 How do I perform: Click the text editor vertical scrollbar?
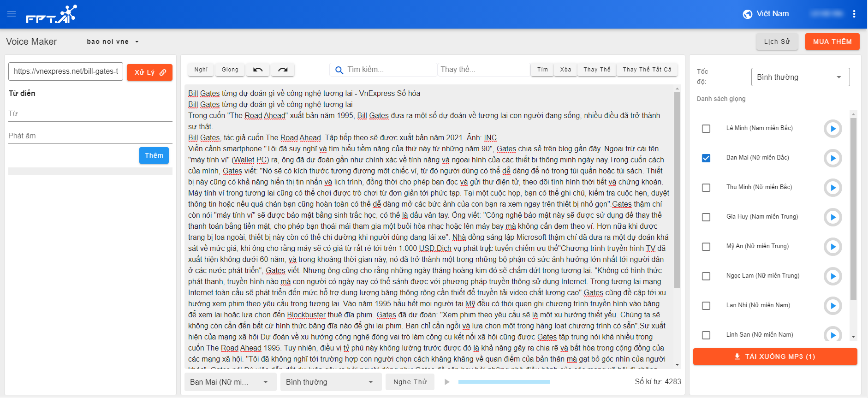point(677,189)
